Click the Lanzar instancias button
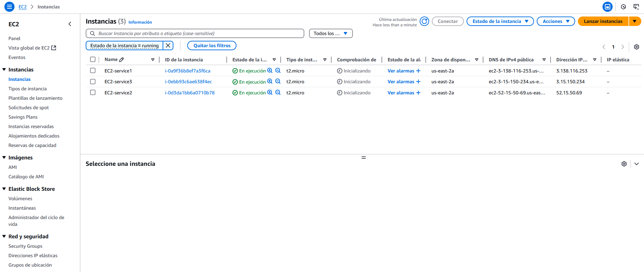Image resolution: width=644 pixels, height=272 pixels. (603, 21)
